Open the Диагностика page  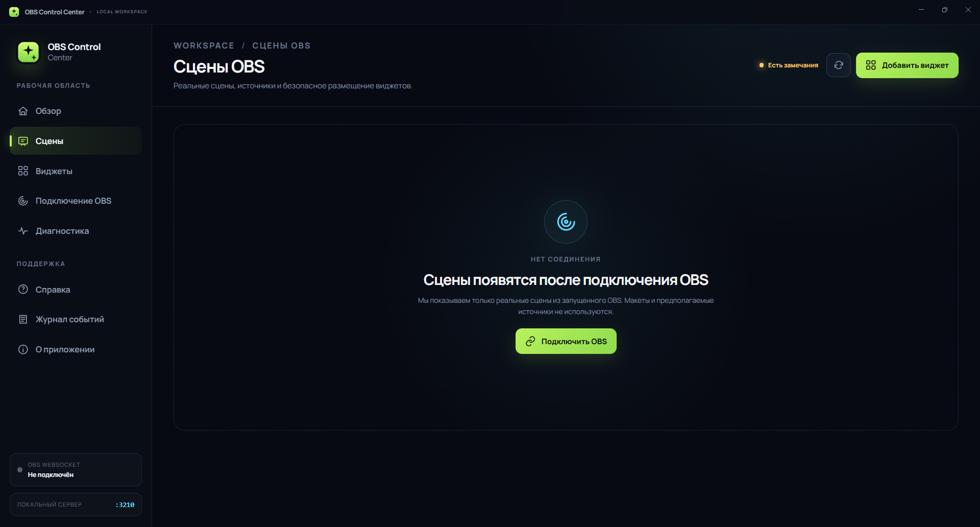coord(76,231)
